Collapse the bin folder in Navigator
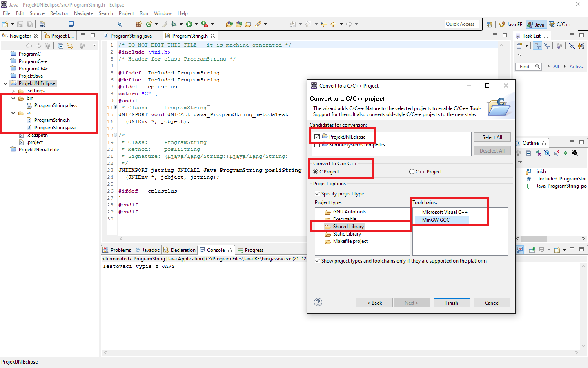 (13, 98)
